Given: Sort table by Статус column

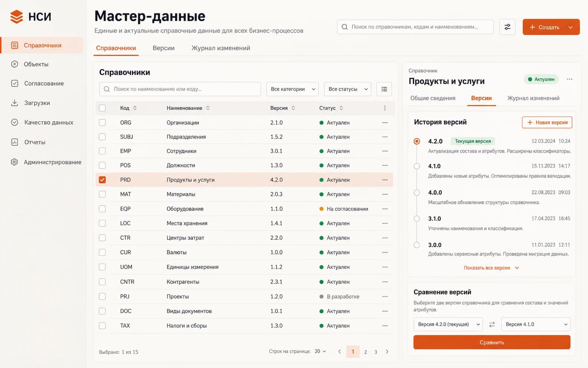Looking at the screenshot, I should (x=331, y=108).
